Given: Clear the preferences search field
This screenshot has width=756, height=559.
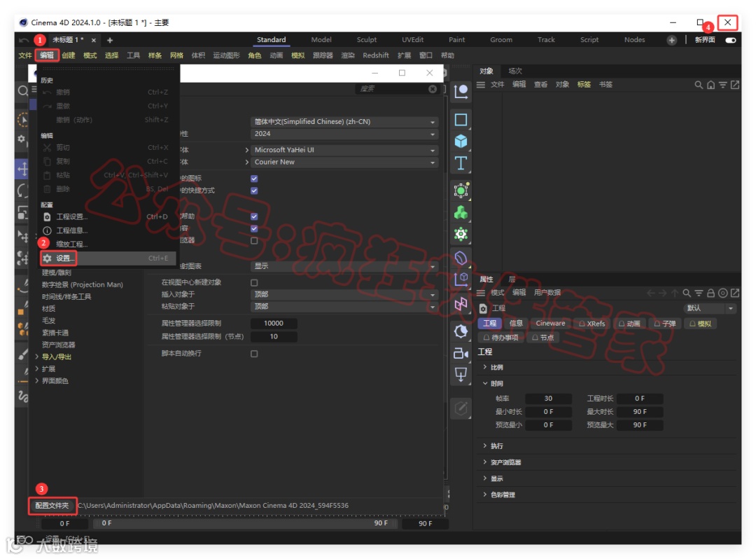Looking at the screenshot, I should coord(433,89).
